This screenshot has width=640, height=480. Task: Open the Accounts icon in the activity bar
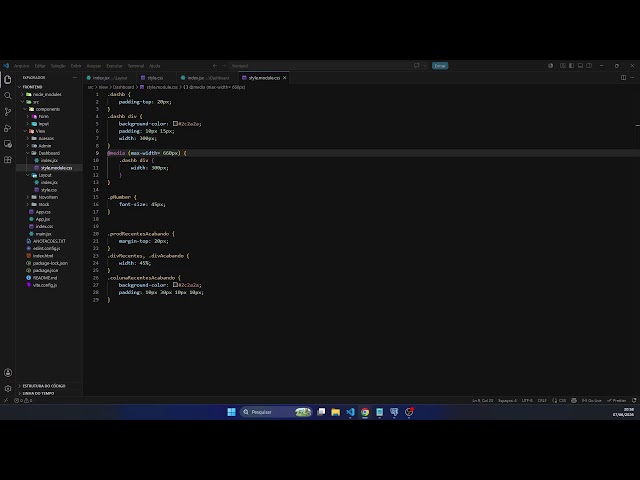[x=8, y=373]
